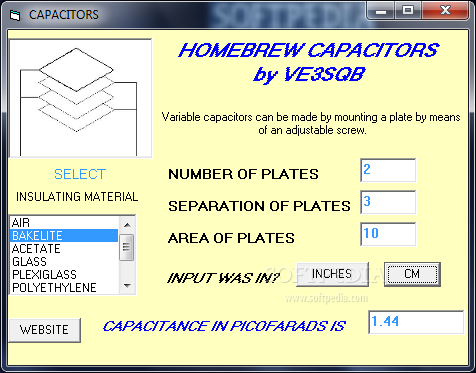Image resolution: width=476 pixels, height=373 pixels.
Task: Choose POLYETHYLENE from the material list
Action: click(64, 288)
